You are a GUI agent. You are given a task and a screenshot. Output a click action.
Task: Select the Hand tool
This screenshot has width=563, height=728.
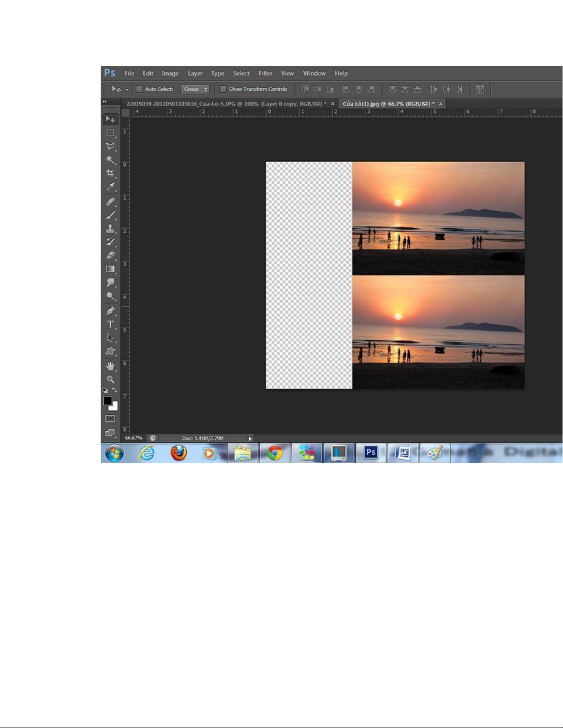(x=110, y=366)
